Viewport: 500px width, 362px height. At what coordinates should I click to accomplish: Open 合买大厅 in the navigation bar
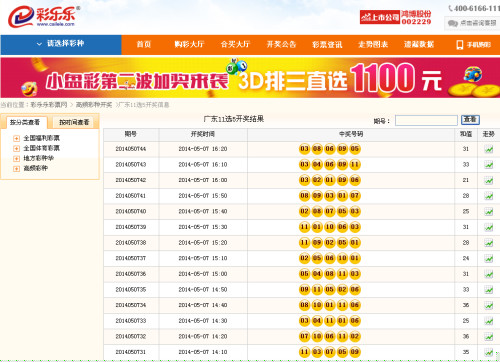pyautogui.click(x=235, y=44)
